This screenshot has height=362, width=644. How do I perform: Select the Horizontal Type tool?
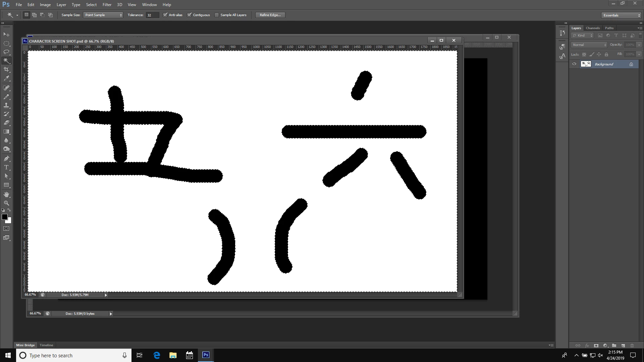coord(6,167)
